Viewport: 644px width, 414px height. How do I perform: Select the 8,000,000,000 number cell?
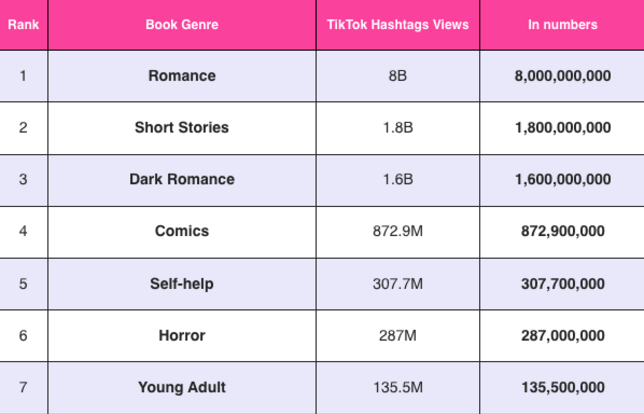pyautogui.click(x=562, y=76)
